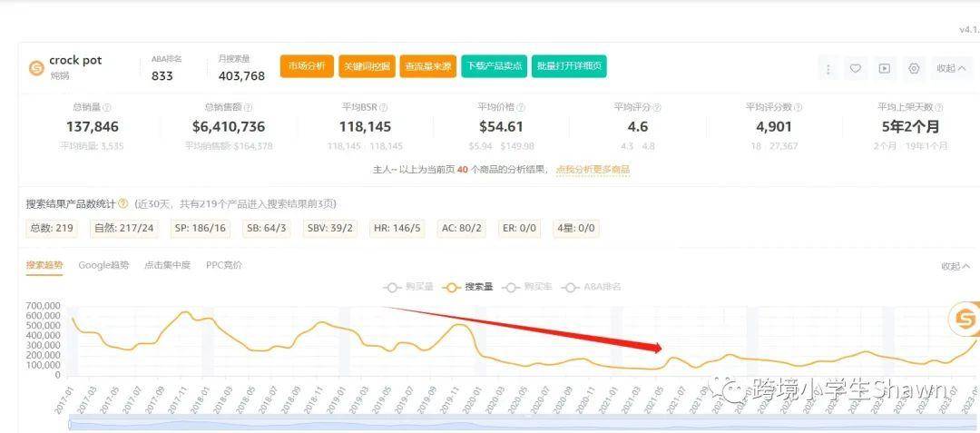
Task: Select the 4星: 0/0 filter tag
Action: [x=576, y=228]
